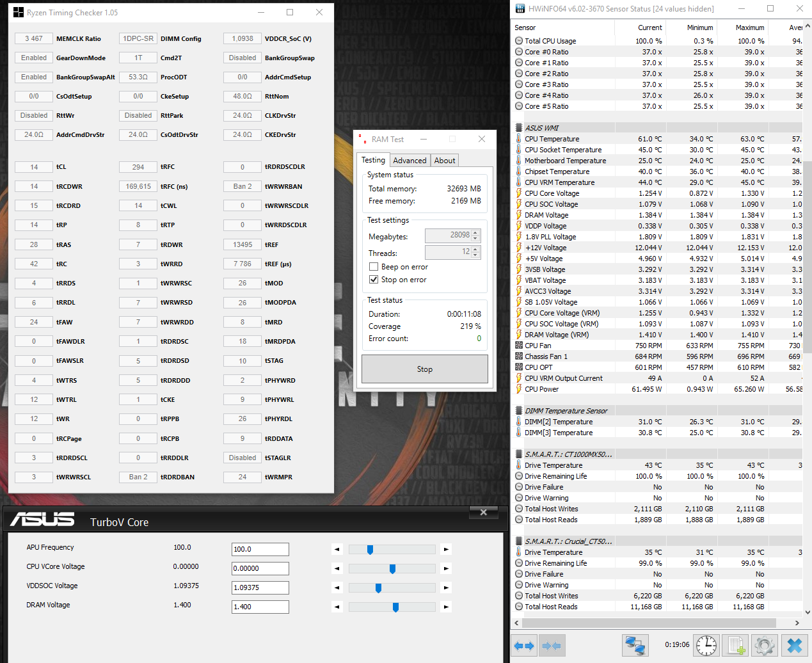This screenshot has height=663, width=812.
Task: Click APU Frequency left decrease arrow
Action: click(337, 549)
